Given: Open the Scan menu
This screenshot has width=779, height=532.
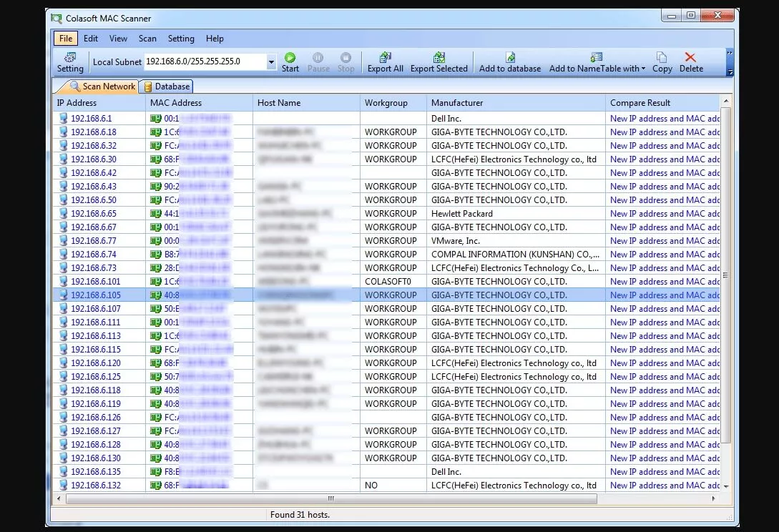Looking at the screenshot, I should [147, 38].
